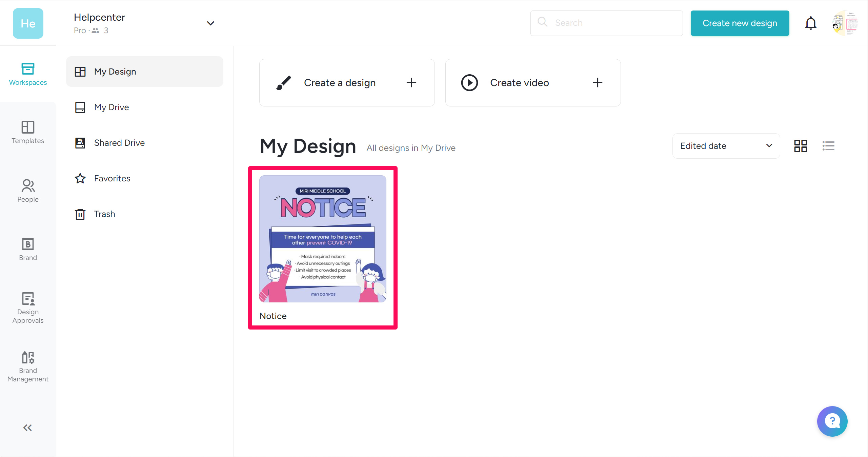Click the user profile avatar

(845, 23)
